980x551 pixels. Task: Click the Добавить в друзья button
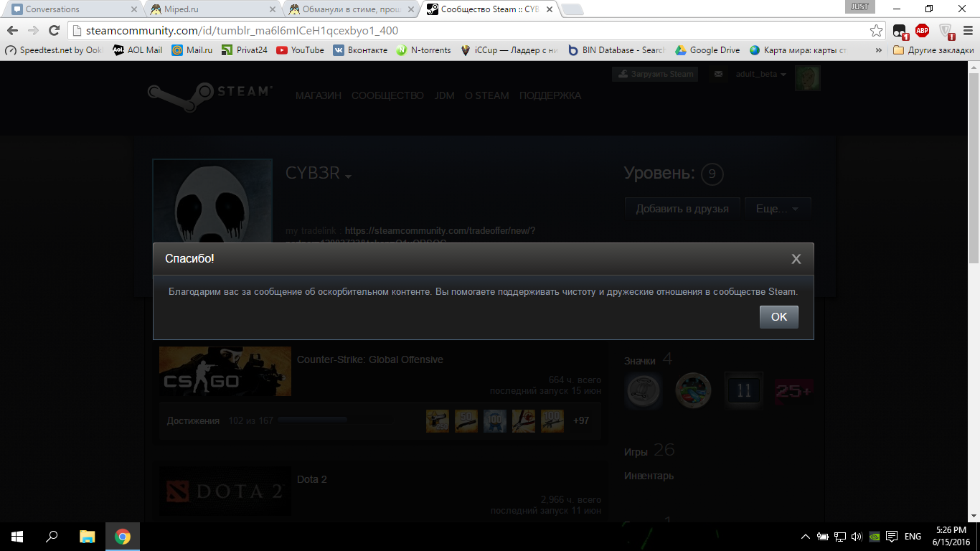click(682, 209)
